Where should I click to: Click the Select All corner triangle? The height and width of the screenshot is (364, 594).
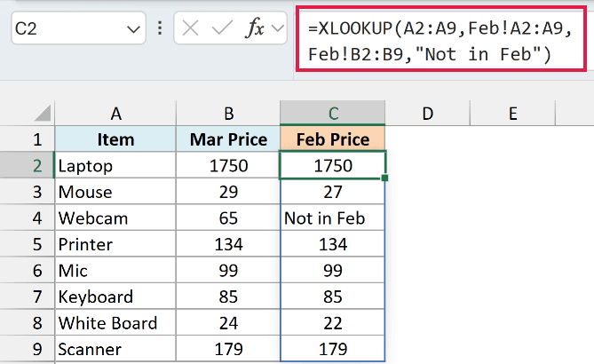coord(43,114)
